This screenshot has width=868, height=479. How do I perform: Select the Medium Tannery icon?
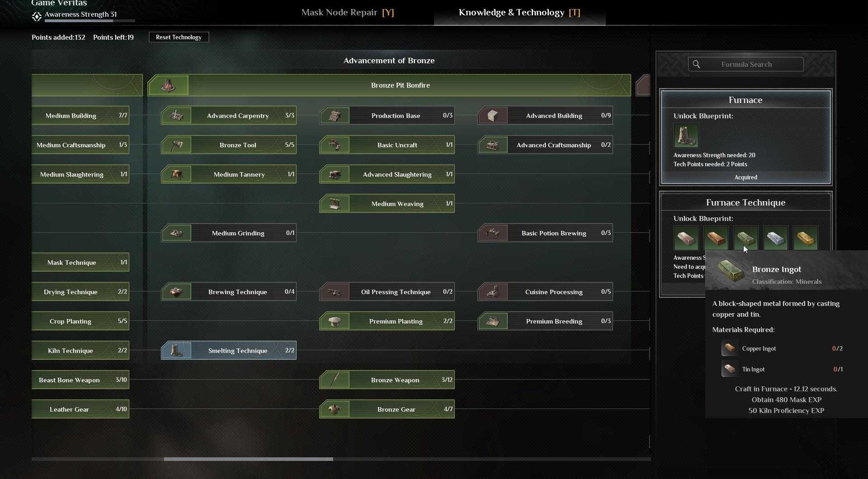point(176,174)
